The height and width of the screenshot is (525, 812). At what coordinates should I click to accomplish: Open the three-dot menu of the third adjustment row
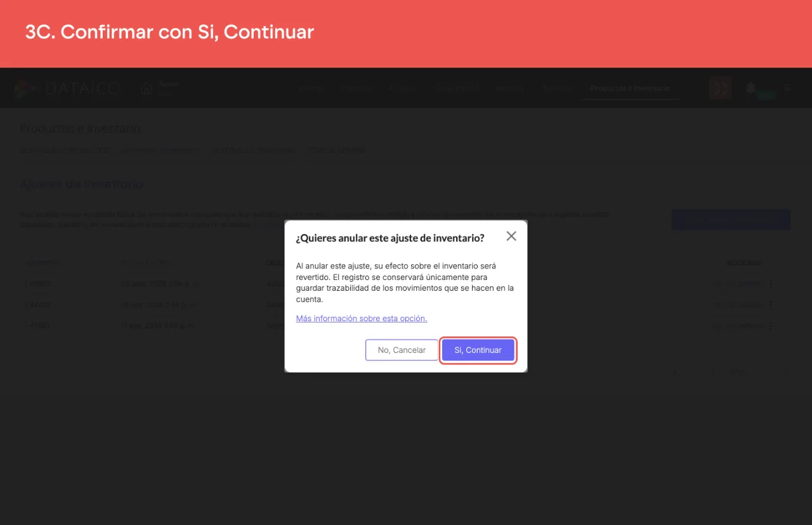click(771, 326)
